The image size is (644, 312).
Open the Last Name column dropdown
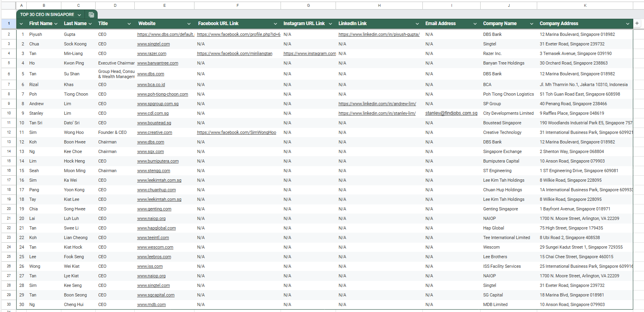[90, 24]
